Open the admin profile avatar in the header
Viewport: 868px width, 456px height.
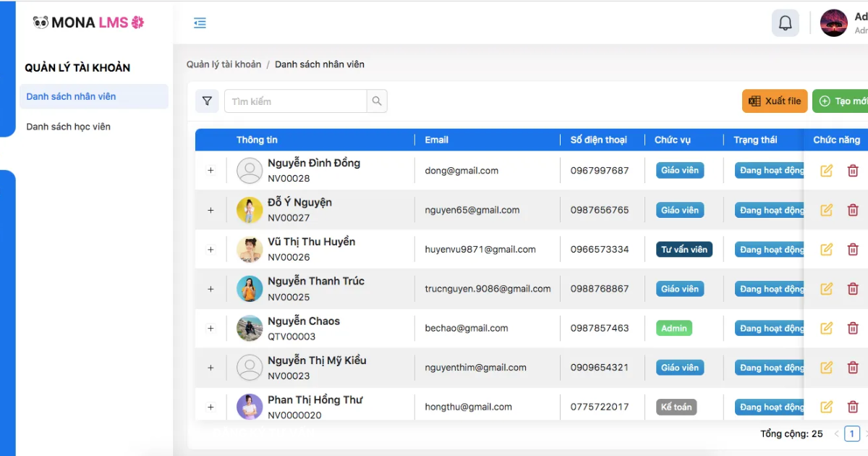pos(834,23)
